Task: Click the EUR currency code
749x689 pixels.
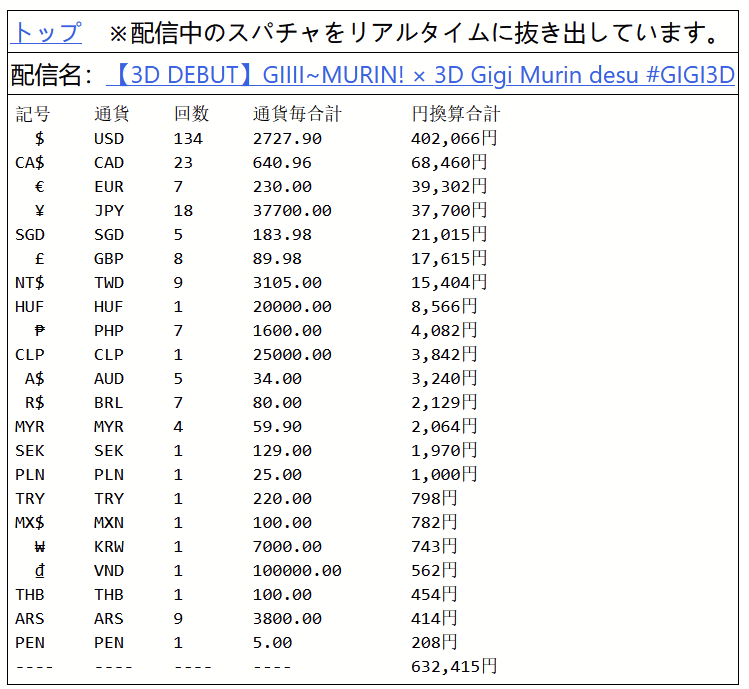Action: pos(109,187)
